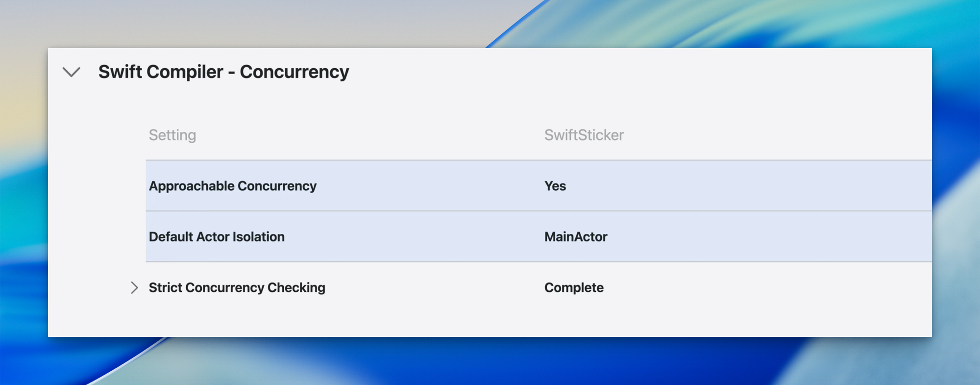Click the word Checking in the third setting

pos(296,288)
